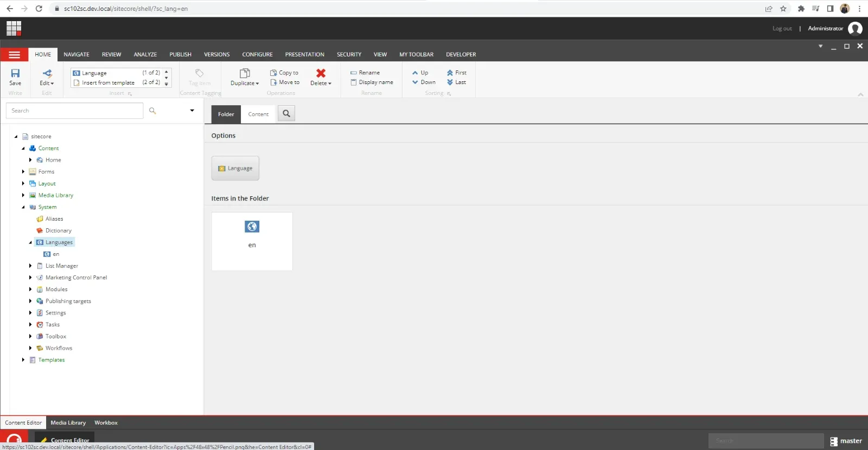The width and height of the screenshot is (868, 450).
Task: Move item to Last position
Action: [x=456, y=82]
